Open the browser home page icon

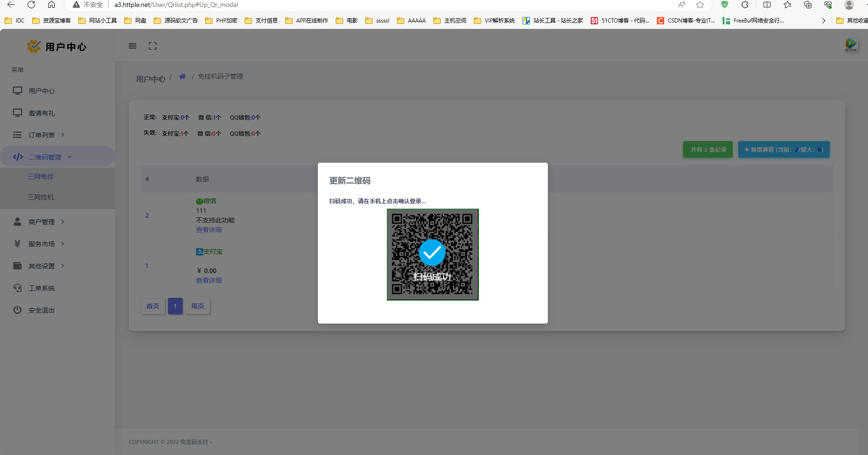click(x=52, y=5)
